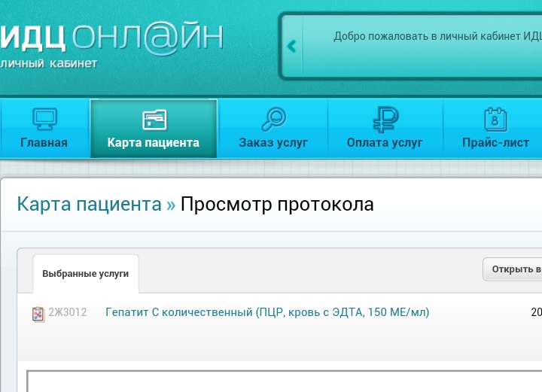The image size is (542, 392).
Task: Click the document icon beside code 2Ж3012
Action: click(x=38, y=314)
